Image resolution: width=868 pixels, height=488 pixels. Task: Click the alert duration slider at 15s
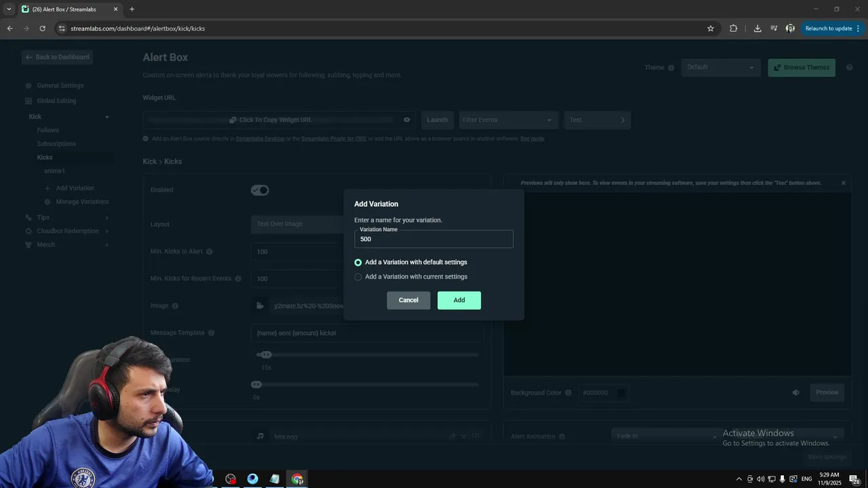(x=266, y=354)
